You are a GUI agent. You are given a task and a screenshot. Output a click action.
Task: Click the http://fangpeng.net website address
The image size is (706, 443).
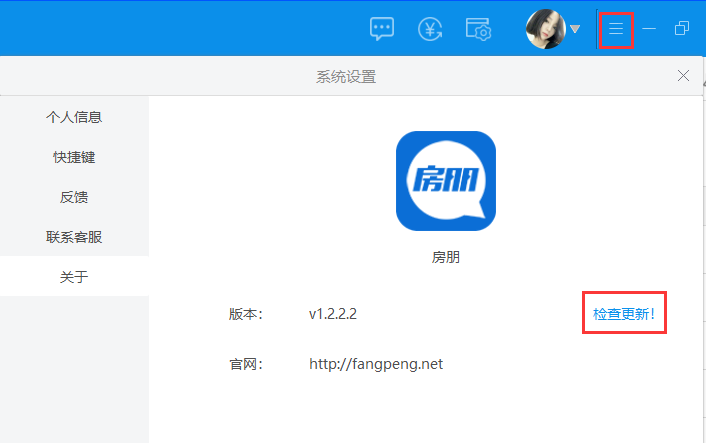point(376,364)
